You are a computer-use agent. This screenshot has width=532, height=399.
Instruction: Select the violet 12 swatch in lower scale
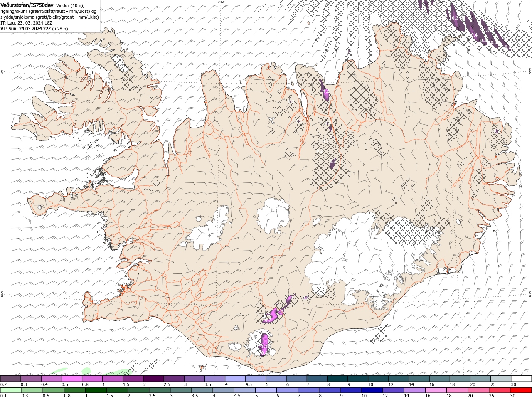point(393,390)
